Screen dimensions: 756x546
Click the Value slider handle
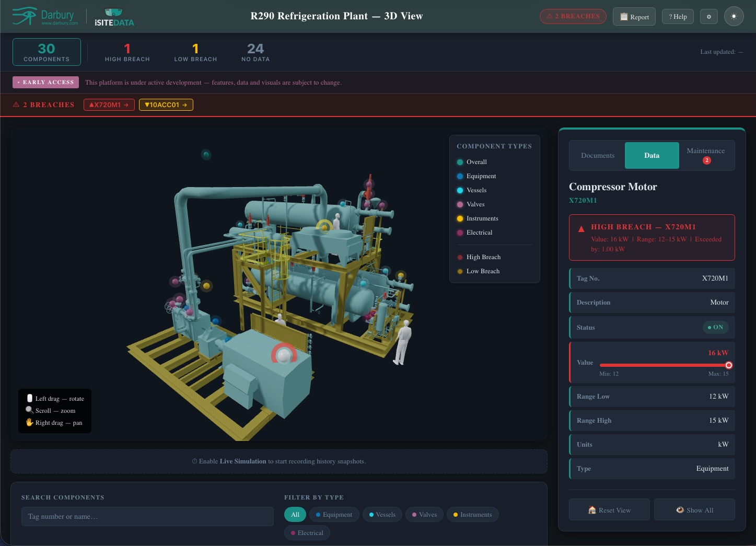(729, 365)
